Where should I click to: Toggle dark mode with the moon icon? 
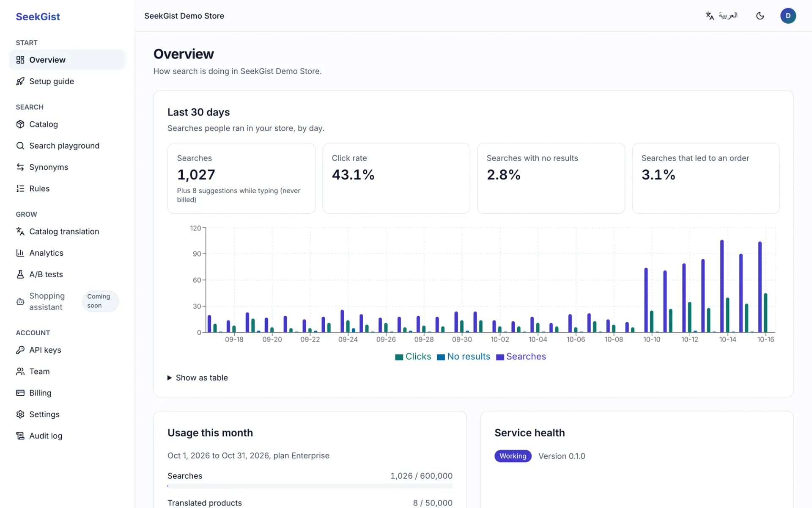pos(760,16)
